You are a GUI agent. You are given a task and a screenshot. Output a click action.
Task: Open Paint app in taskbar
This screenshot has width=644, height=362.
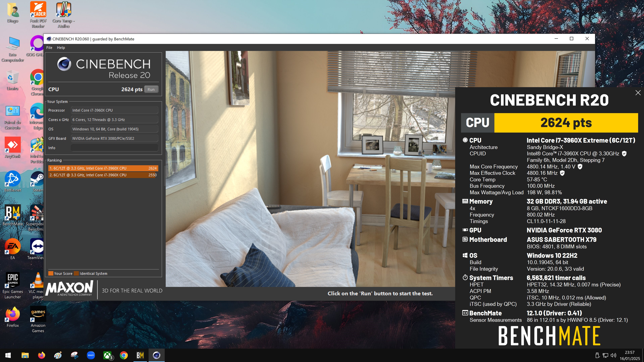tap(58, 355)
